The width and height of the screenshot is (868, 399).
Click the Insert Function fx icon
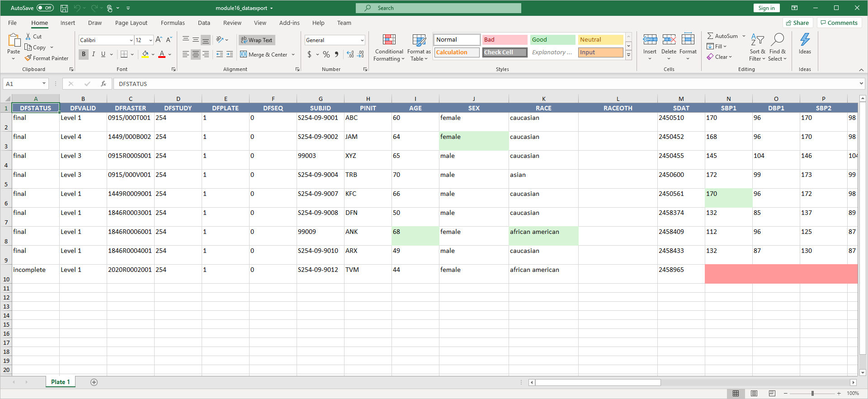coord(104,84)
